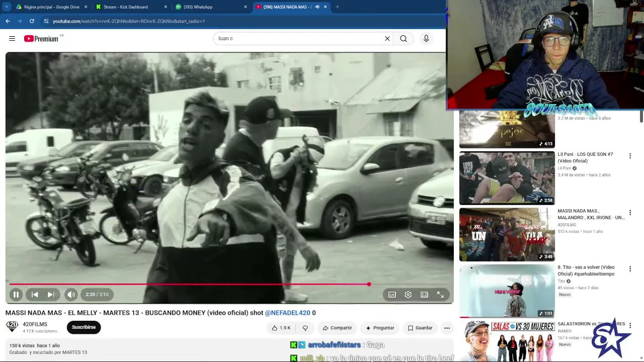644x362 pixels.
Task: Toggle fullscreen on the video player
Action: [x=440, y=295]
